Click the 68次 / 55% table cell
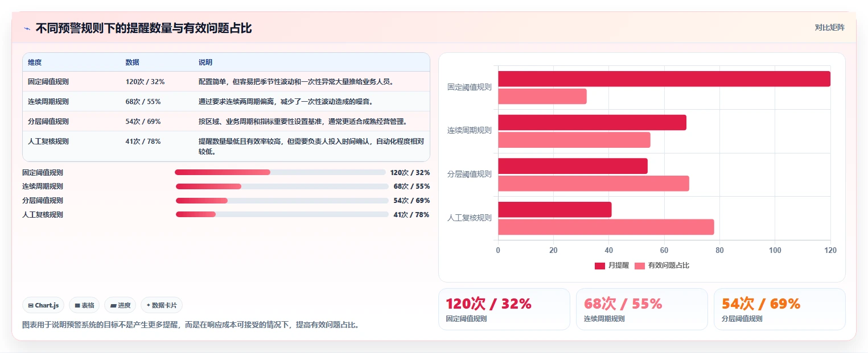The width and height of the screenshot is (868, 353). pos(143,102)
